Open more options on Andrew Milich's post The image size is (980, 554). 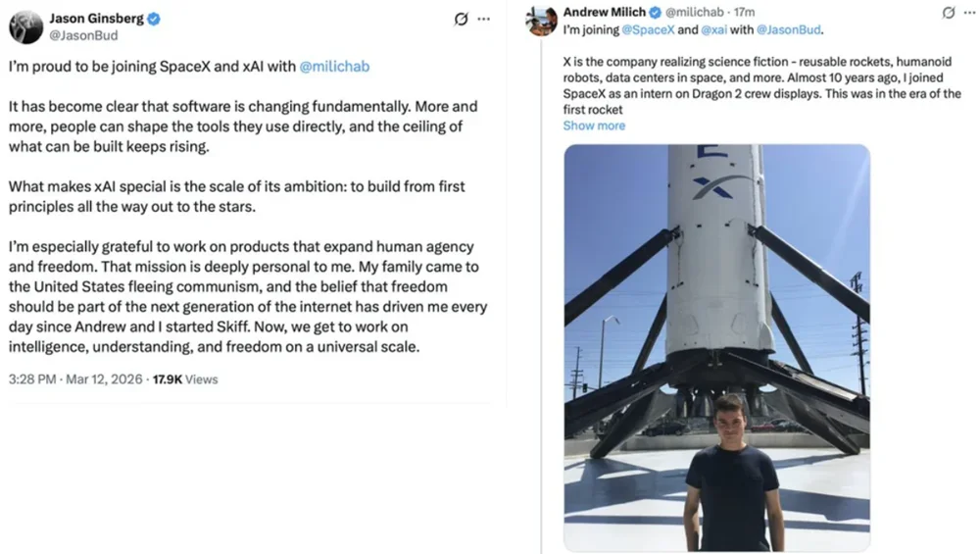pyautogui.click(x=968, y=13)
